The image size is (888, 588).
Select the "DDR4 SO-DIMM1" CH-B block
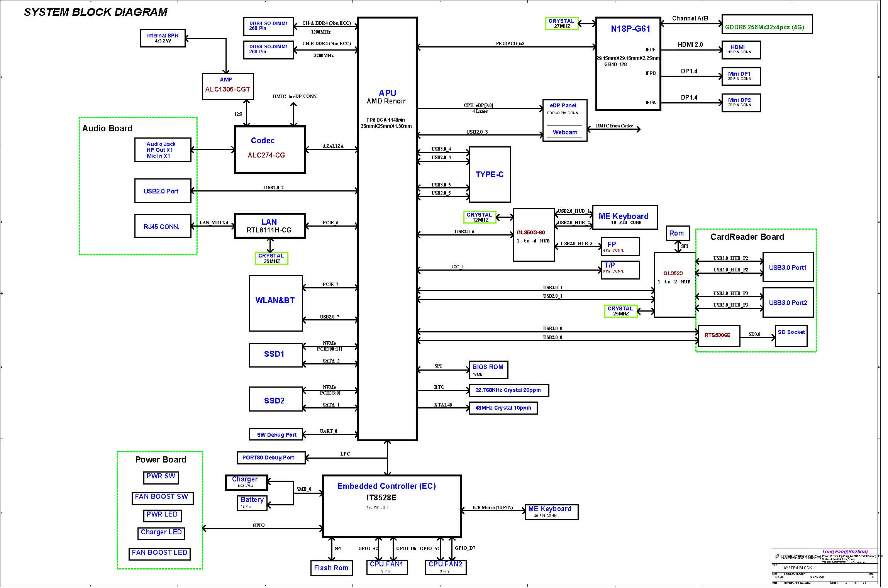point(269,49)
